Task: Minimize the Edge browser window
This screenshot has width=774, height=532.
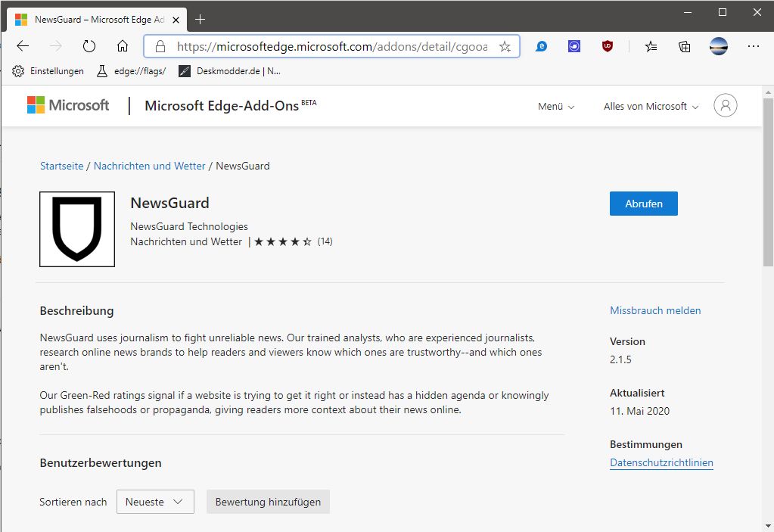Action: (x=688, y=12)
